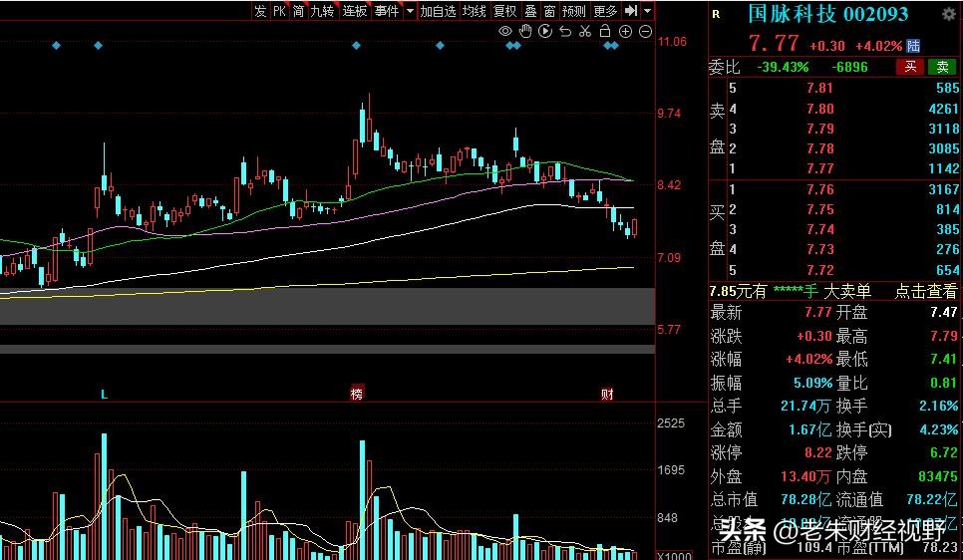Start the chart replay play icon
The width and height of the screenshot is (963, 560).
pyautogui.click(x=544, y=31)
